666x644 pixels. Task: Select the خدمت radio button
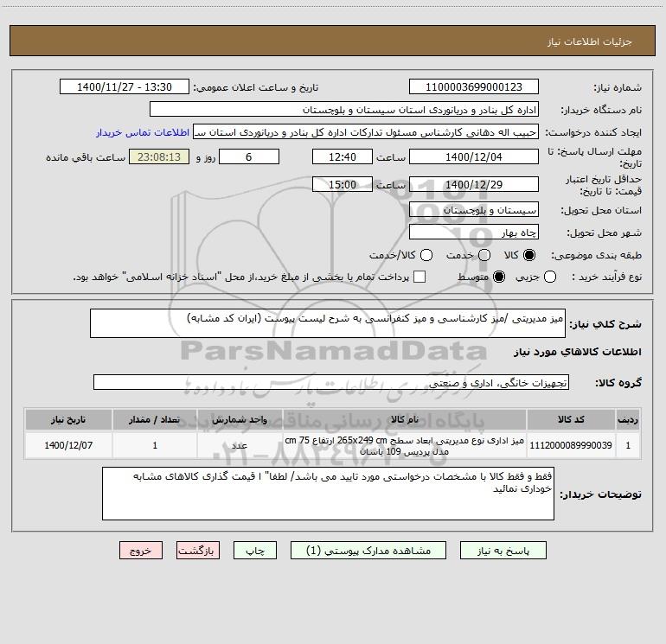(484, 255)
